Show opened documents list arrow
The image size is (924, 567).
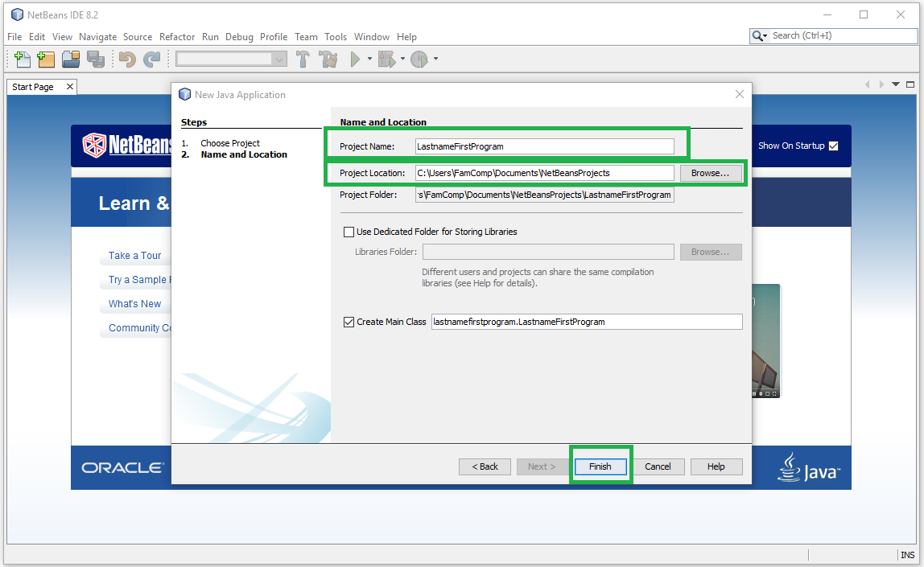tap(896, 84)
